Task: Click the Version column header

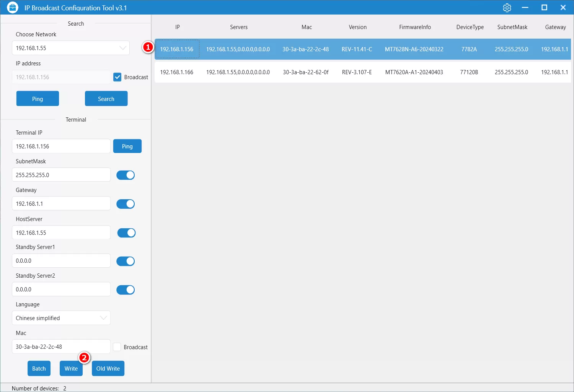Action: pyautogui.click(x=357, y=27)
